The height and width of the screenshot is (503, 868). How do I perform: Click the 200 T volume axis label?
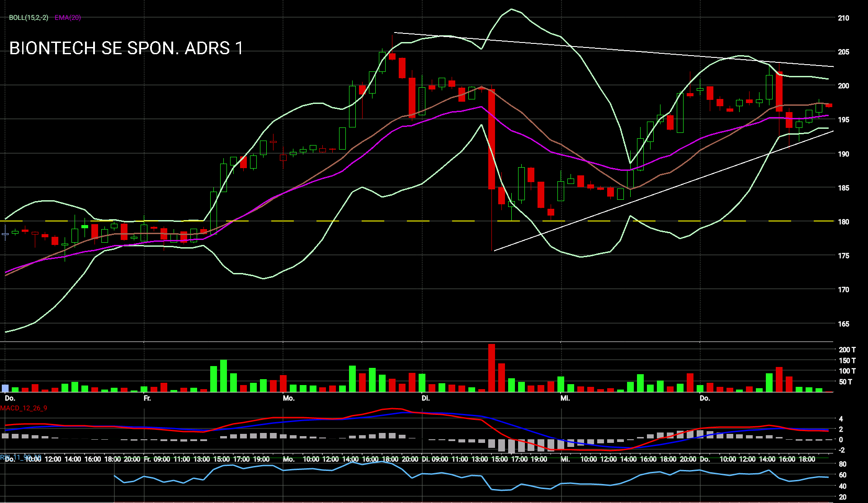847,350
